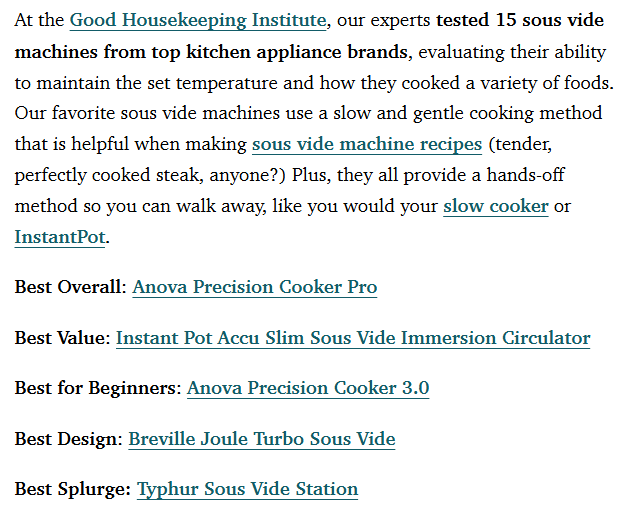The image size is (619, 510).
Task: Click the bold 'Best Splurge' label
Action: (x=69, y=489)
